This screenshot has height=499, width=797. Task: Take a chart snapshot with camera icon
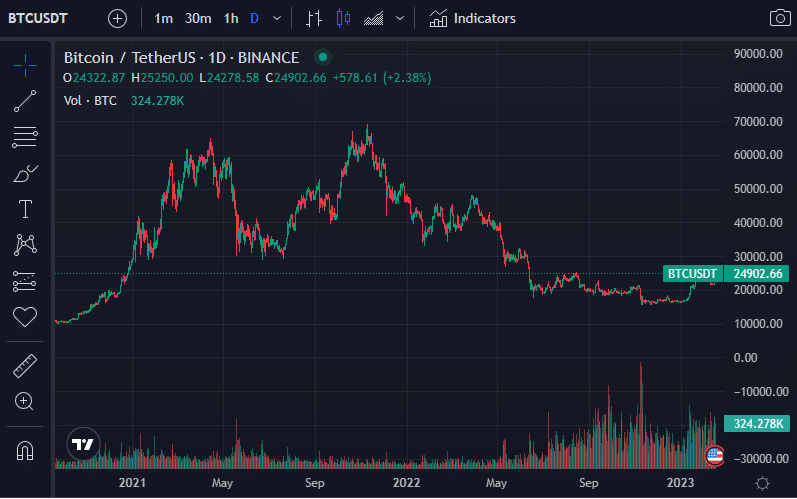(x=780, y=18)
